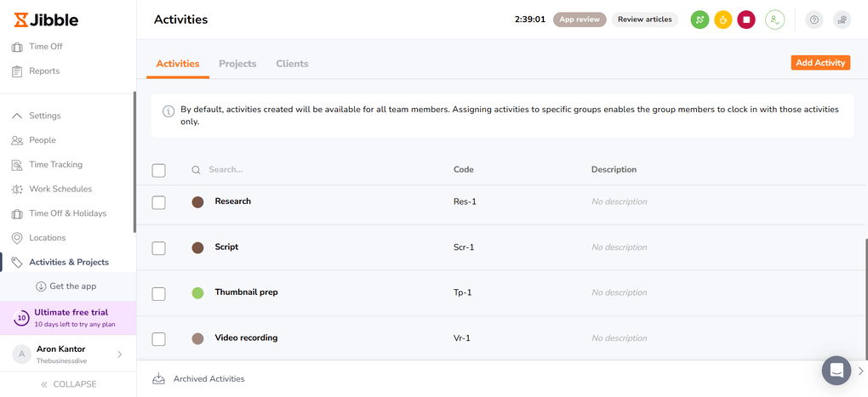The image size is (868, 397).
Task: Click the onboarding icon in the header
Action: [x=842, y=20]
